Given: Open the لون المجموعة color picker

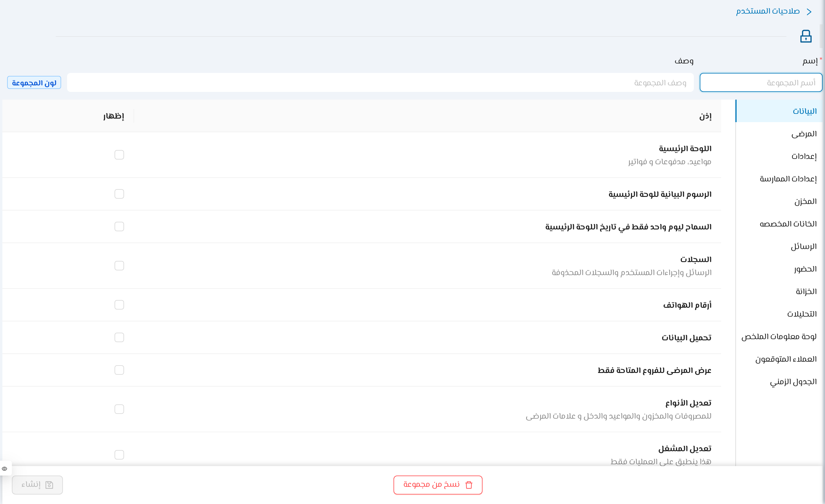Looking at the screenshot, I should click(x=34, y=82).
